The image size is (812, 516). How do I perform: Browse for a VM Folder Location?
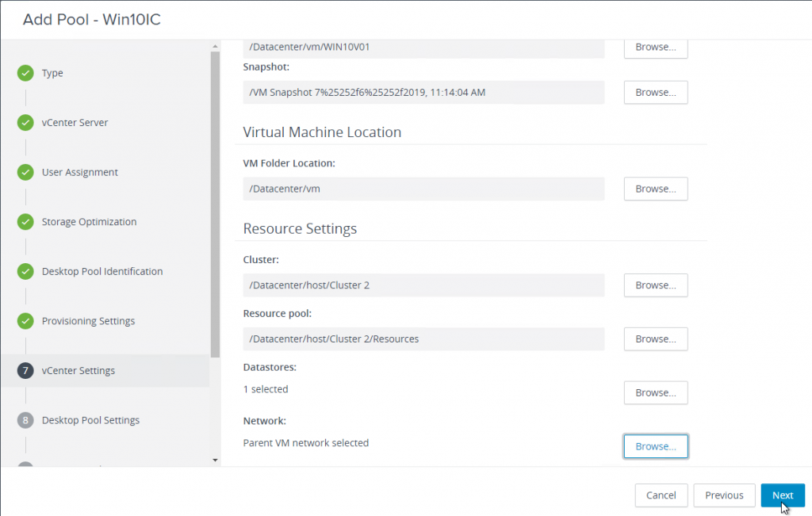655,189
